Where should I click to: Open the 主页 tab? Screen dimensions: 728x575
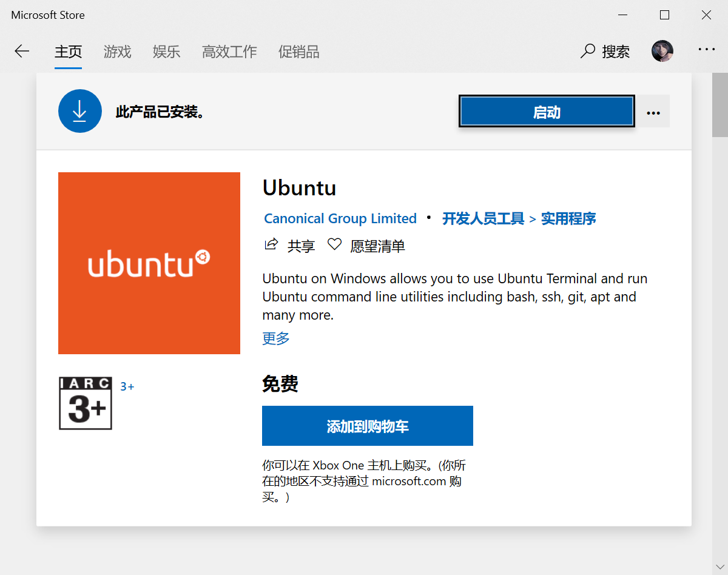pos(68,52)
